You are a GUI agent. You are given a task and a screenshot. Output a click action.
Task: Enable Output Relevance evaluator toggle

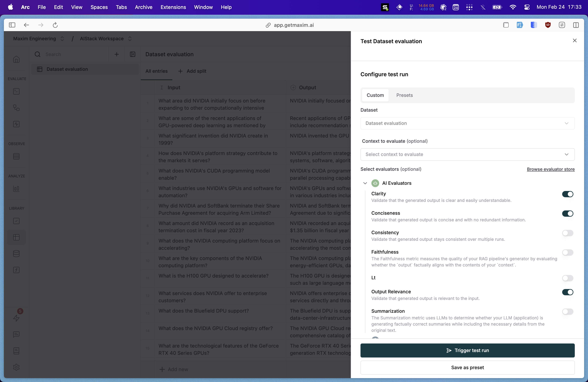click(x=568, y=292)
